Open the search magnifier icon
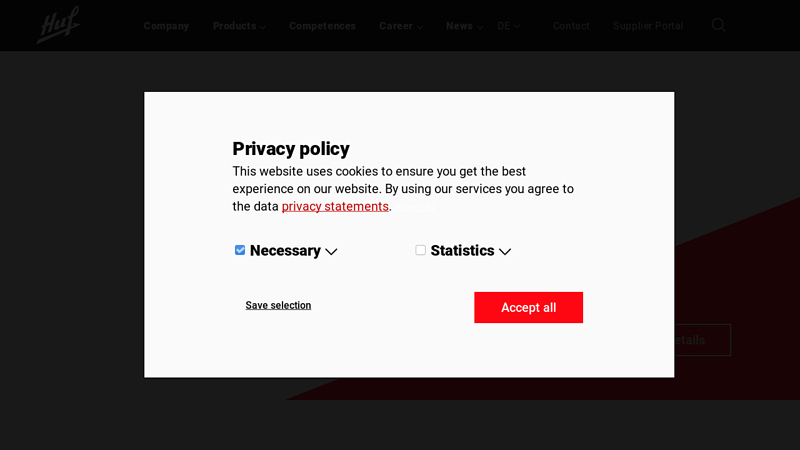 [x=718, y=25]
